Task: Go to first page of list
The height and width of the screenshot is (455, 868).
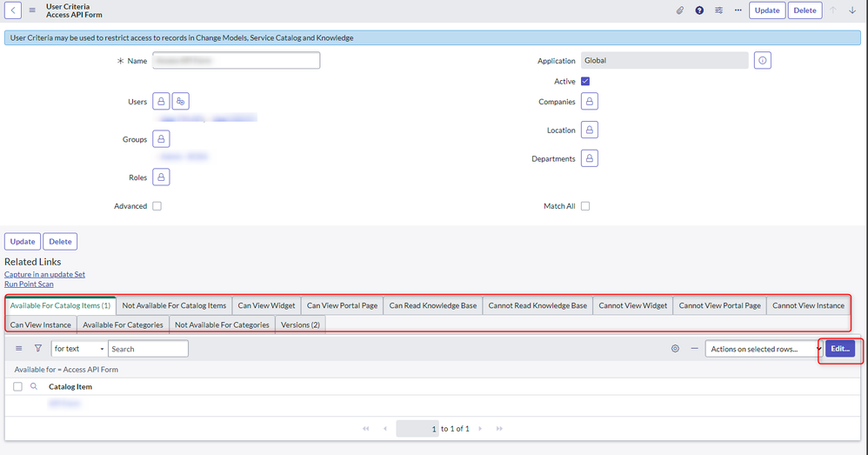Action: click(366, 428)
